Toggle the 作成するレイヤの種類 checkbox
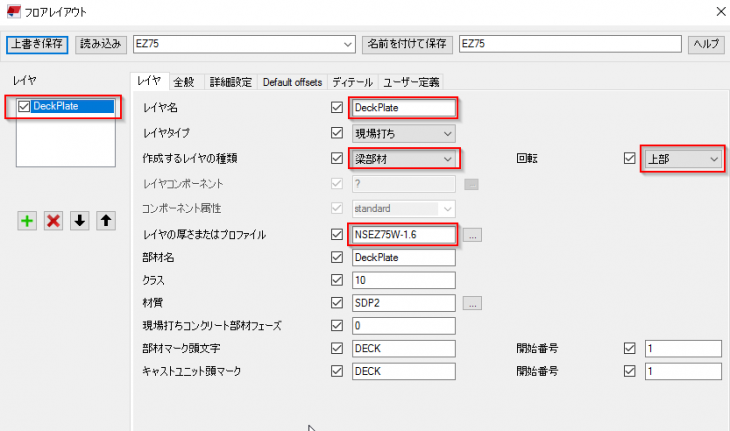This screenshot has height=431, width=730. pos(337,158)
